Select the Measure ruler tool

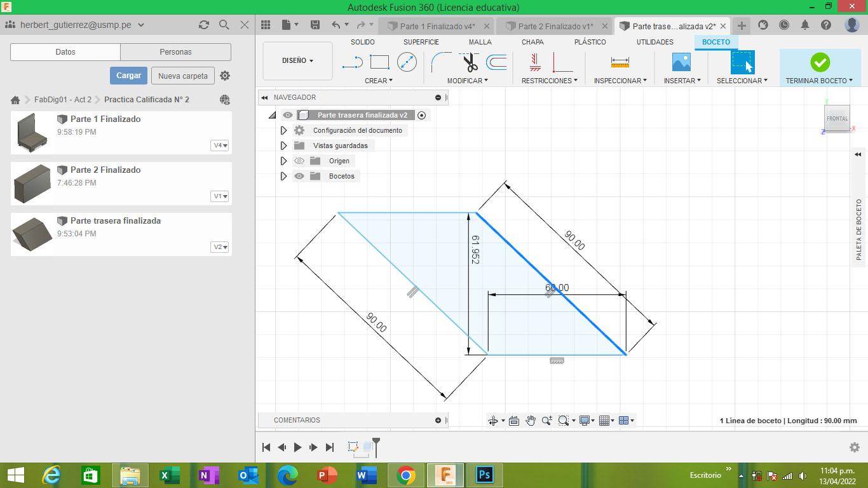[x=620, y=62]
